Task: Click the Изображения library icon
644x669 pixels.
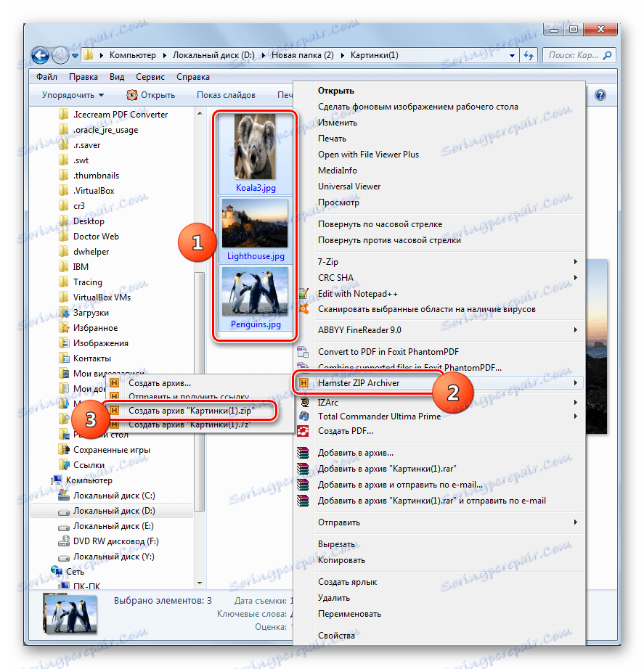Action: point(64,343)
